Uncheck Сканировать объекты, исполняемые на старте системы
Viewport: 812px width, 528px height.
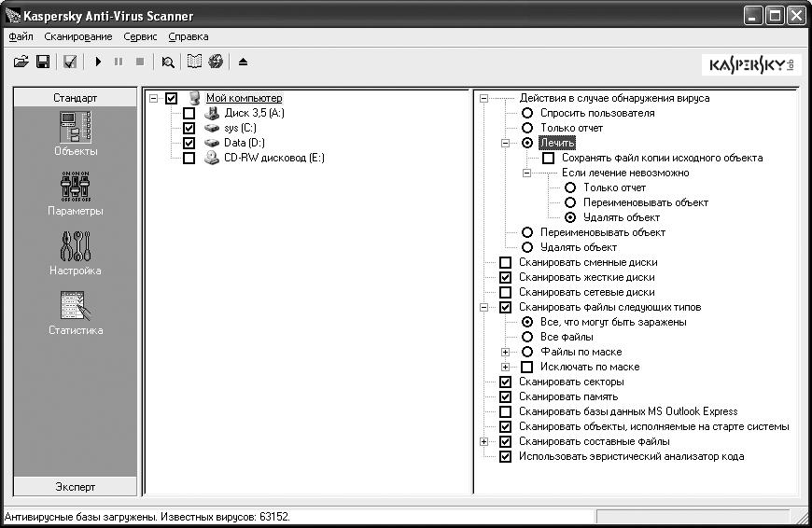[x=506, y=427]
